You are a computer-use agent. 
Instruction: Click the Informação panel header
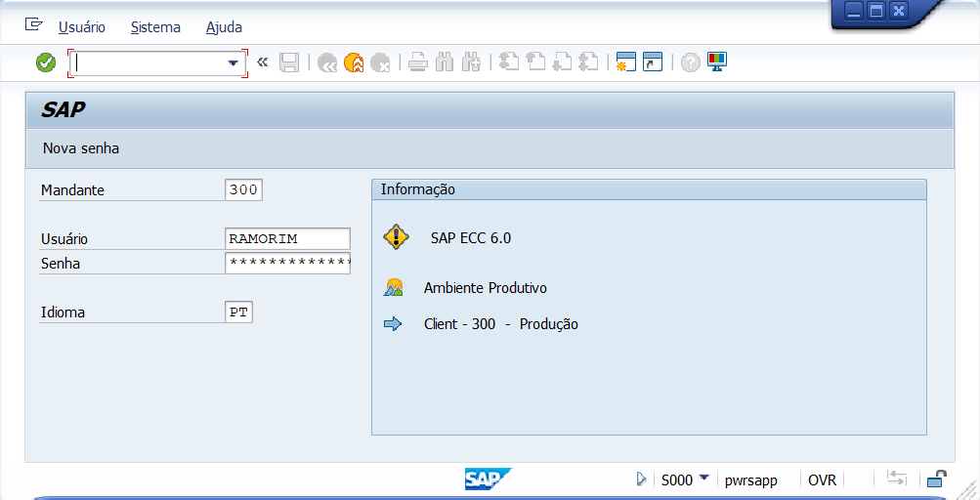(x=649, y=190)
